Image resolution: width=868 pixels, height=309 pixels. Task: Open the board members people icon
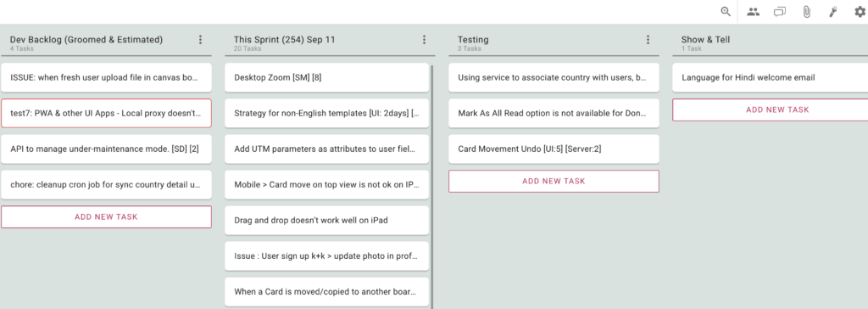753,12
